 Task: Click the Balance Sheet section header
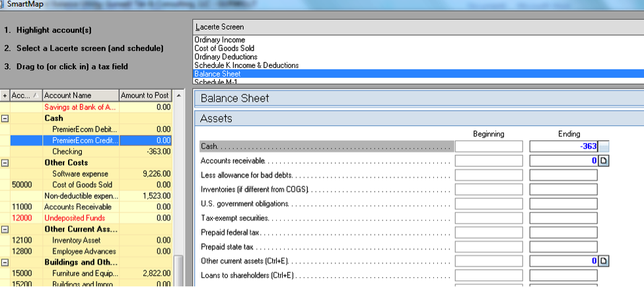(419, 98)
